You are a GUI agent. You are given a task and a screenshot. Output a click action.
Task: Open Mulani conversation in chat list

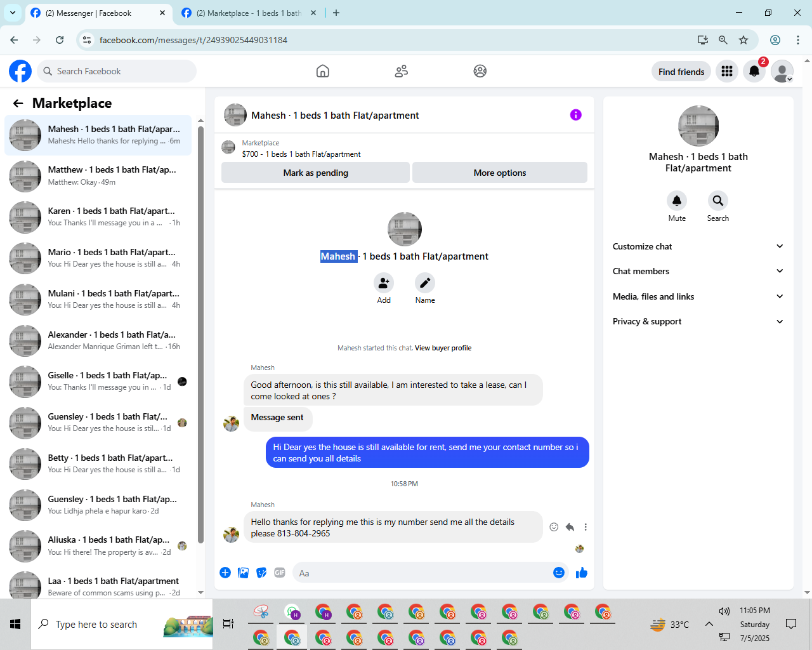coord(98,300)
